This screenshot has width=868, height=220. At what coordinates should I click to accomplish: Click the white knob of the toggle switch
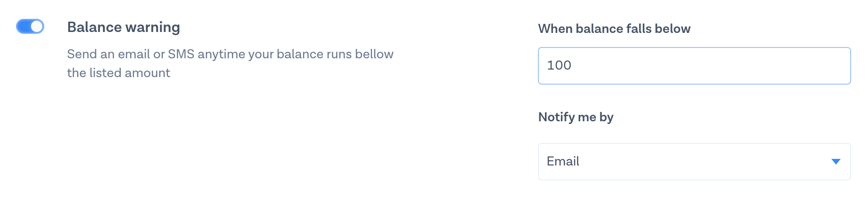pyautogui.click(x=37, y=26)
